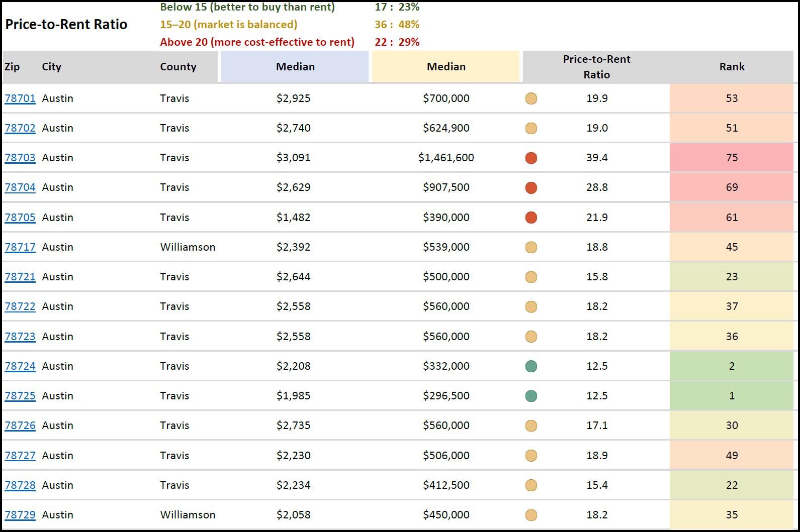
Task: Open the 78729 zip code link
Action: click(x=20, y=515)
